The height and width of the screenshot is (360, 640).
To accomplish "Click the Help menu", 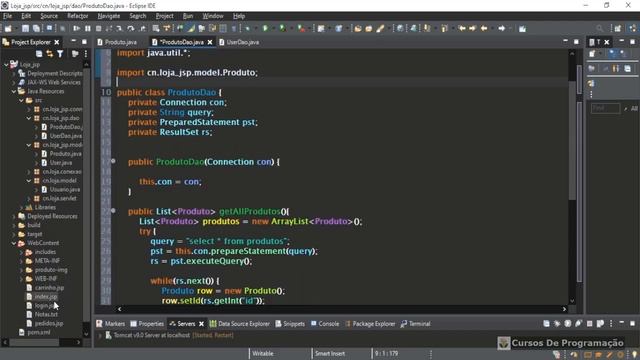I will point(239,16).
